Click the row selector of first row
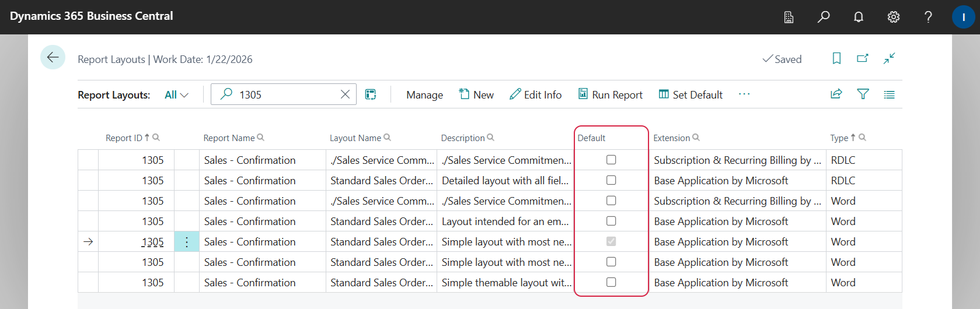Viewport: 980px width, 309px height. [x=88, y=160]
